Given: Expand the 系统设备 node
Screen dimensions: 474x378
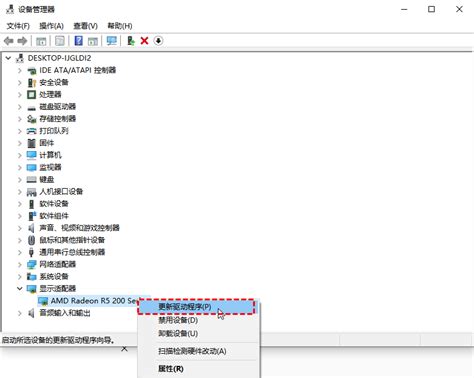Looking at the screenshot, I should [x=20, y=277].
